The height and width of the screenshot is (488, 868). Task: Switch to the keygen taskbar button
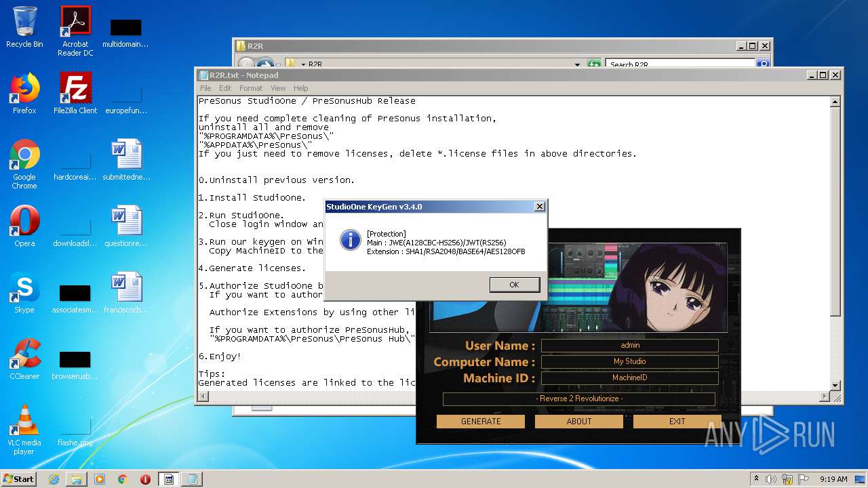point(169,479)
